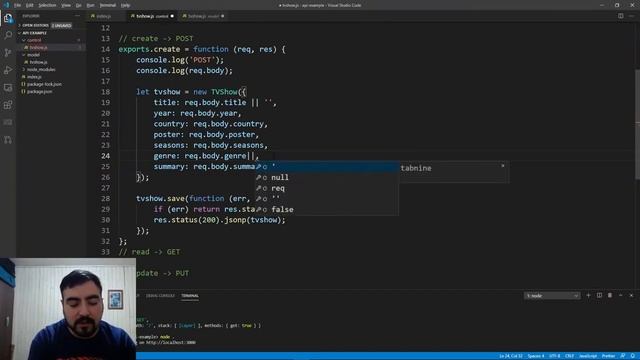The height and width of the screenshot is (360, 640).
Task: Split the editor using the top-right icon
Action: (620, 16)
